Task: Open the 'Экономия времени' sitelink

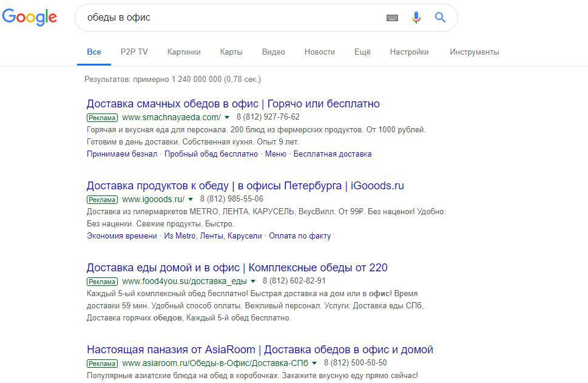Action: point(122,236)
